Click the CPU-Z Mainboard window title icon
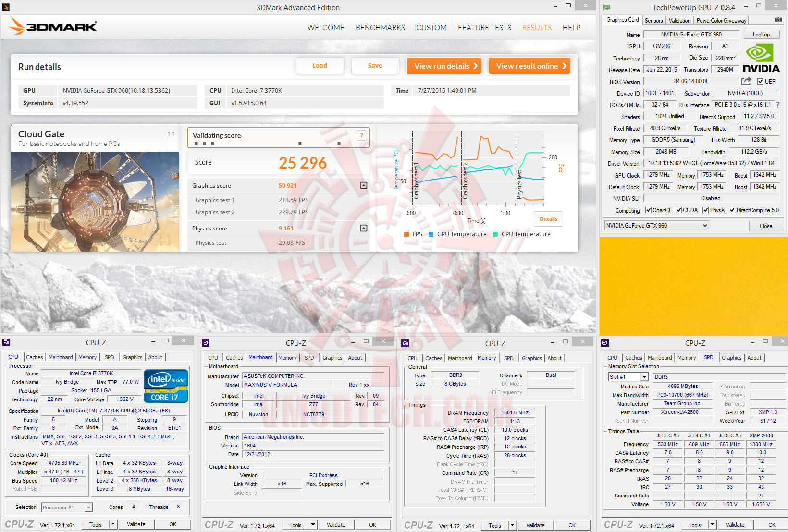 tap(206, 343)
